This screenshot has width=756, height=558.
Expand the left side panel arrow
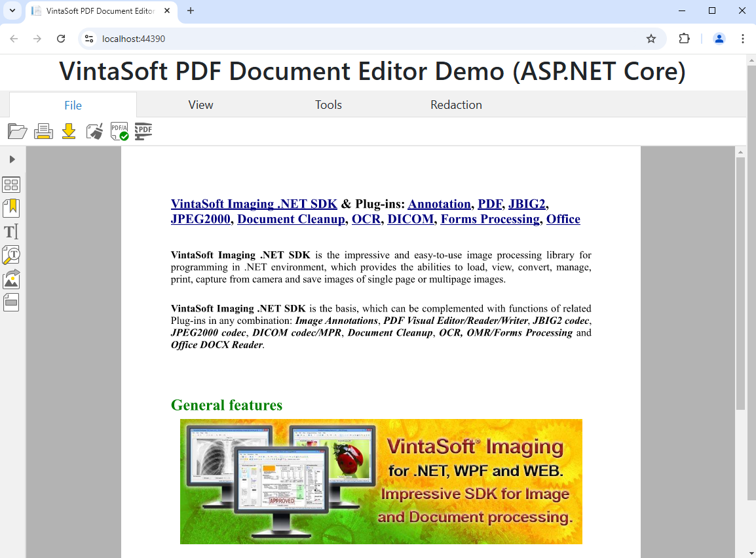12,159
